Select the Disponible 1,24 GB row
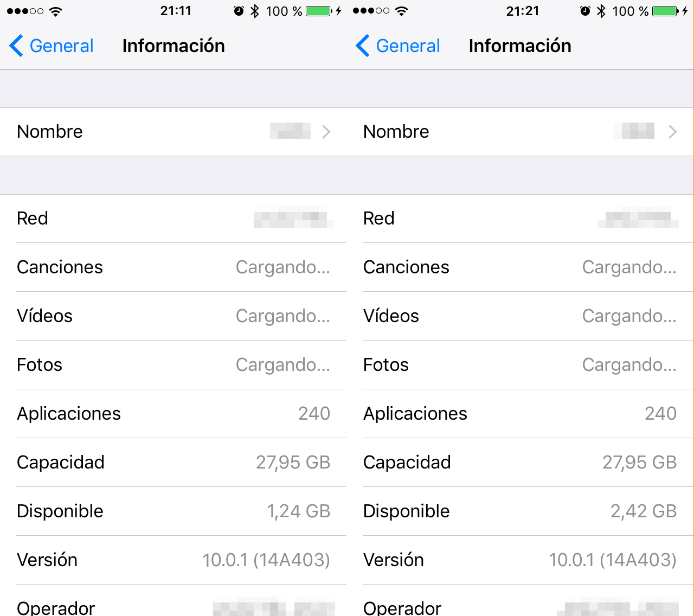This screenshot has width=694, height=616. (173, 511)
